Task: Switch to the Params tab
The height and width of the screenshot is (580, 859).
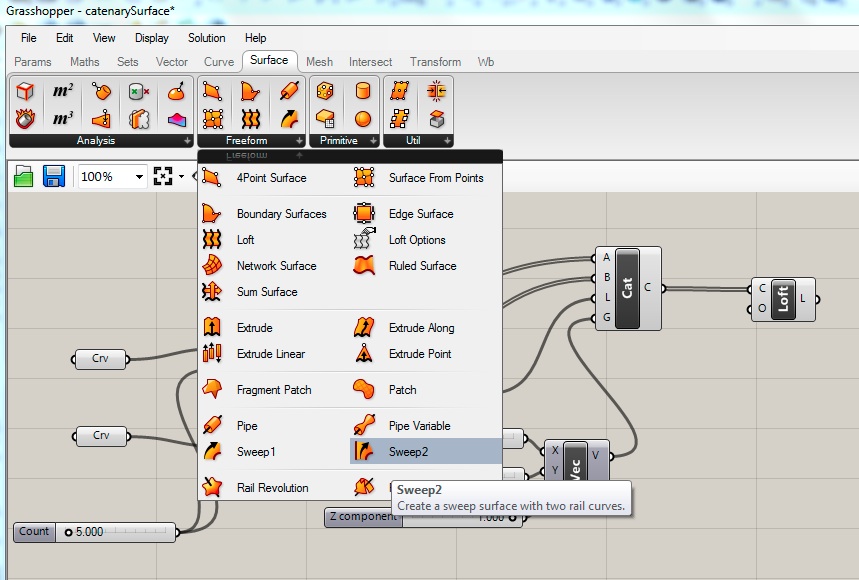Action: pyautogui.click(x=32, y=62)
